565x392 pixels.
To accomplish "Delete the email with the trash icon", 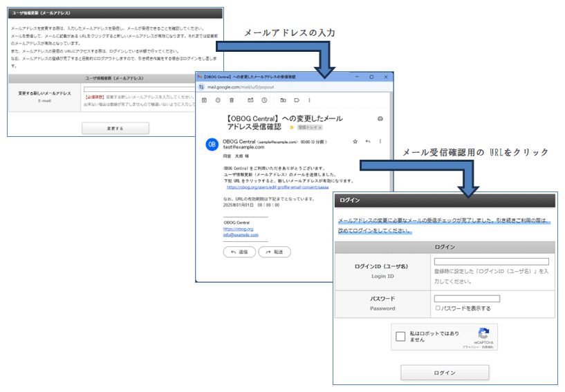I will tap(232, 100).
